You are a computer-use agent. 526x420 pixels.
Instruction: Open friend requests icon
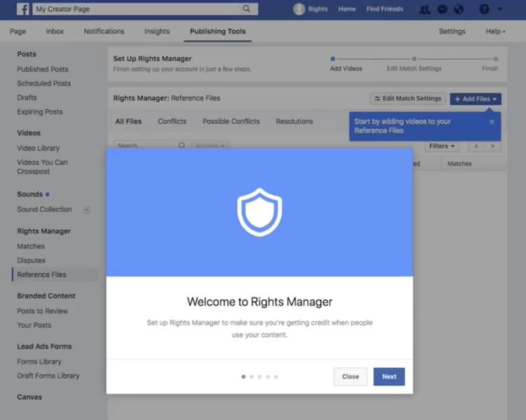click(x=425, y=9)
